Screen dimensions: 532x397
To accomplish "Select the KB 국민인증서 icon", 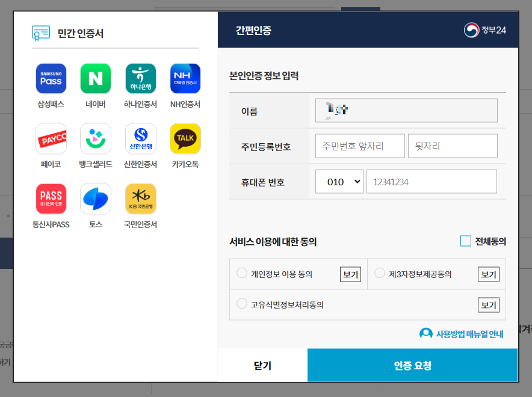I will pyautogui.click(x=140, y=198).
